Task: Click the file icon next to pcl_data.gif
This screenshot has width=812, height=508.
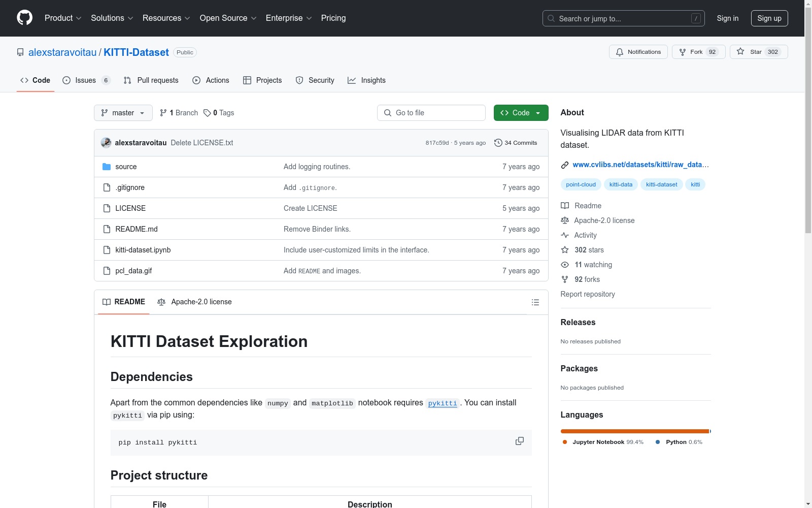Action: pos(107,271)
